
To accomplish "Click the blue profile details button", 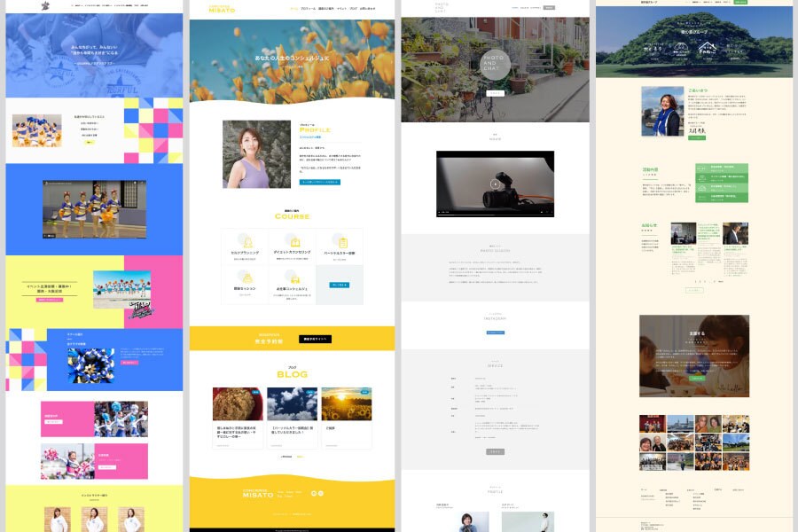I will pyautogui.click(x=319, y=182).
